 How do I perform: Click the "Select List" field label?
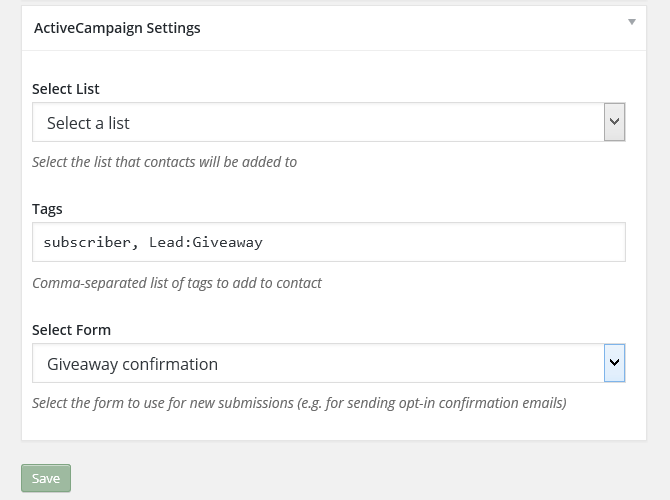[x=66, y=89]
